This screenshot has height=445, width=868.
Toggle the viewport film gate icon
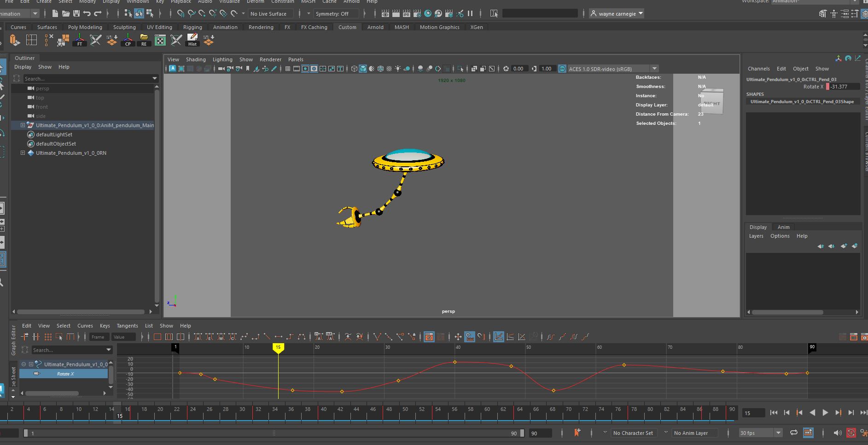[297, 69]
